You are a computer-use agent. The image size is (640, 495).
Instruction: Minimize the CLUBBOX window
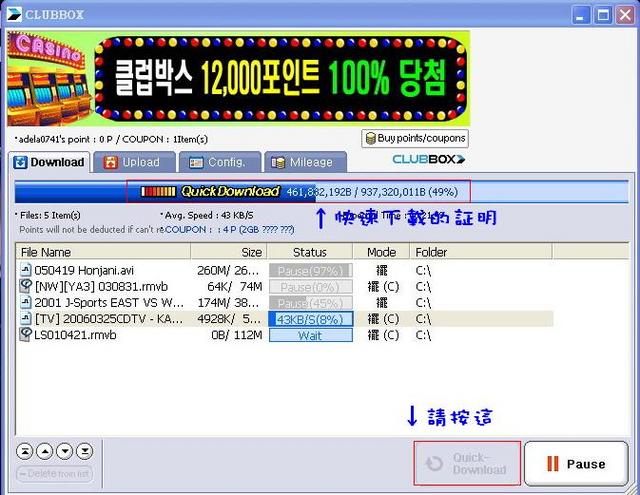(x=580, y=16)
